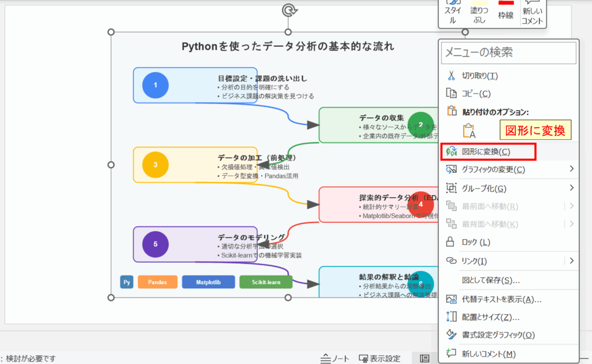Image resolution: width=592 pixels, height=364 pixels.
Task: Click the heading '目標設定・課題の洗い出し'
Action: [x=262, y=79]
